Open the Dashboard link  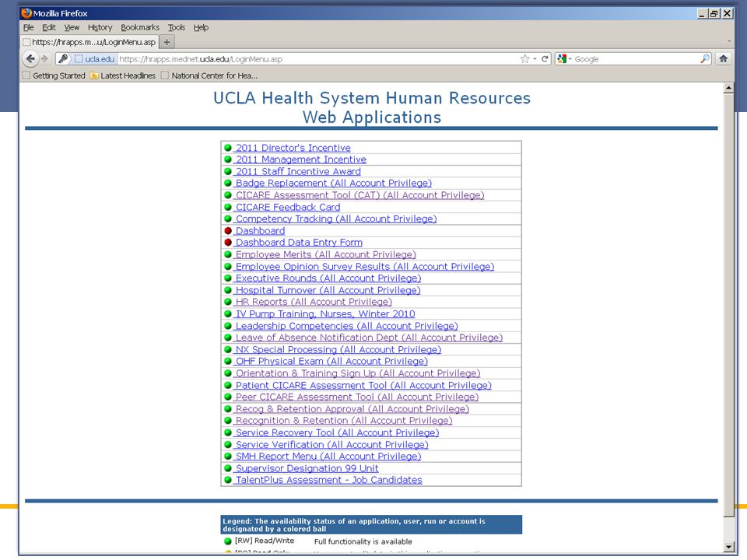click(x=260, y=231)
